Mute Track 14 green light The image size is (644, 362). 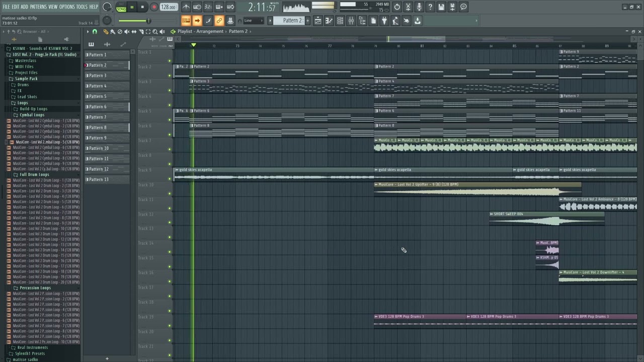pos(170,252)
